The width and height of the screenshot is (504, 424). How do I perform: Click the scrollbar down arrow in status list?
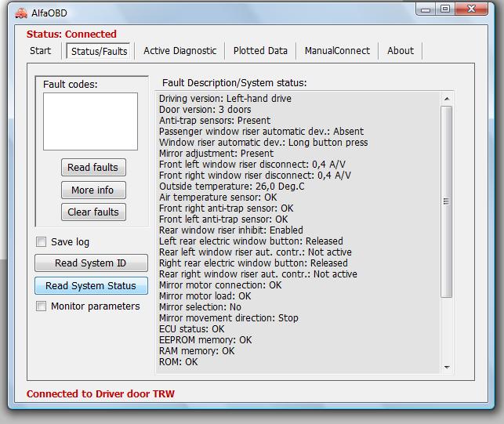coord(447,367)
